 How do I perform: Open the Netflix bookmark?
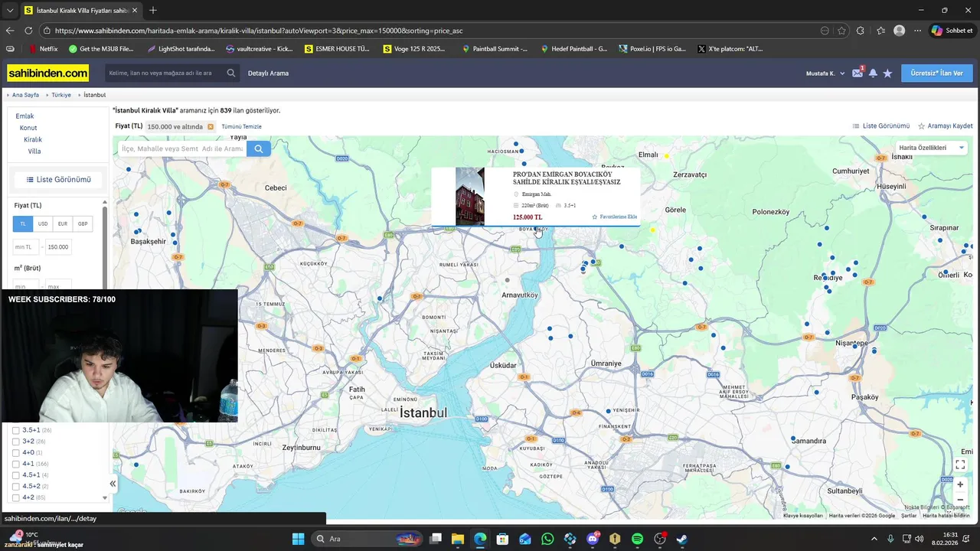click(44, 49)
